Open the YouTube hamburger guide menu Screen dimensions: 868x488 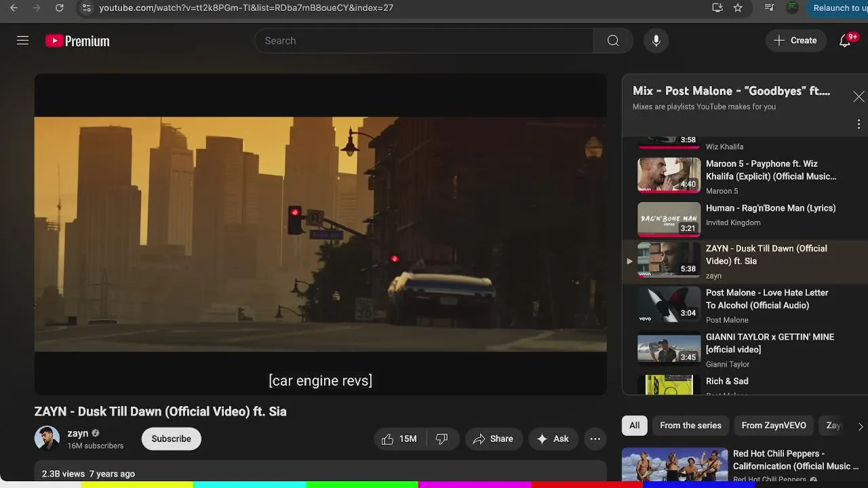(22, 41)
